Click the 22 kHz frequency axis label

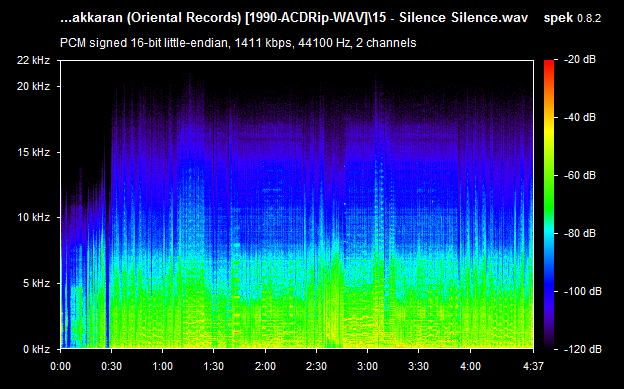pyautogui.click(x=33, y=61)
